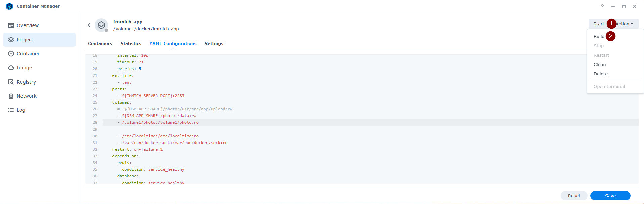The image size is (644, 204).
Task: Select Clean in the Action menu
Action: 600,64
